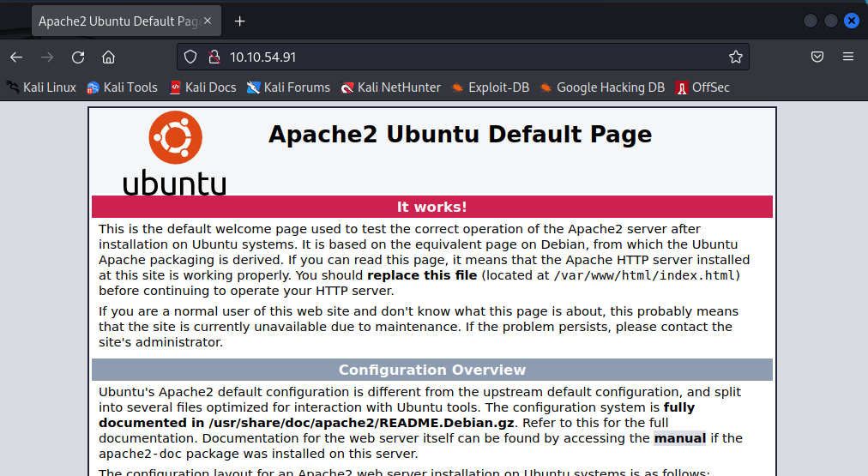Open the Firefox application menu
The image size is (868, 476).
(848, 57)
